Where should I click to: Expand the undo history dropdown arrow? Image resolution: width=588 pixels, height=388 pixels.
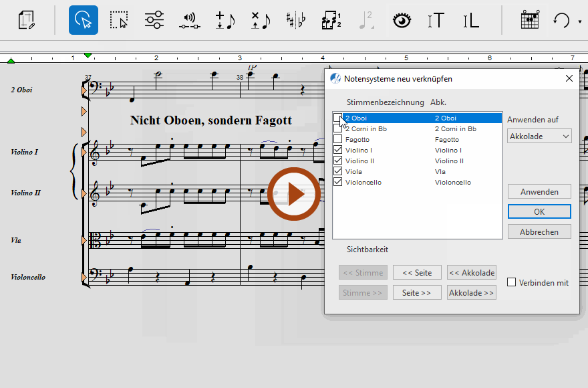(x=580, y=21)
